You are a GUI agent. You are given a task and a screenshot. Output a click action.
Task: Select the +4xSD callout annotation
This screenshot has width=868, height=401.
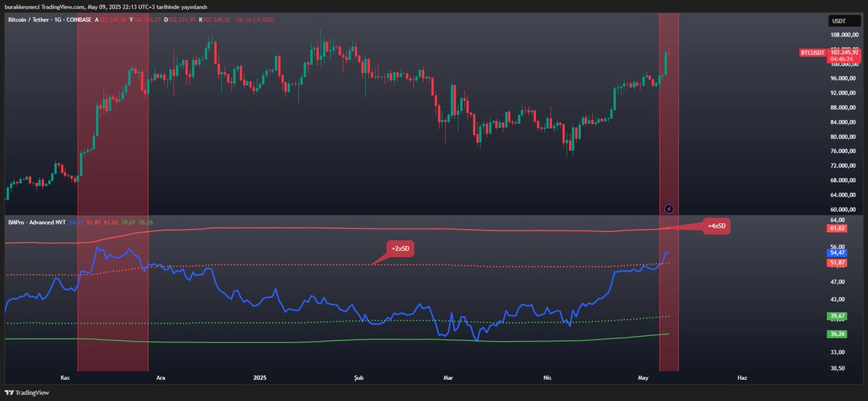click(x=717, y=226)
